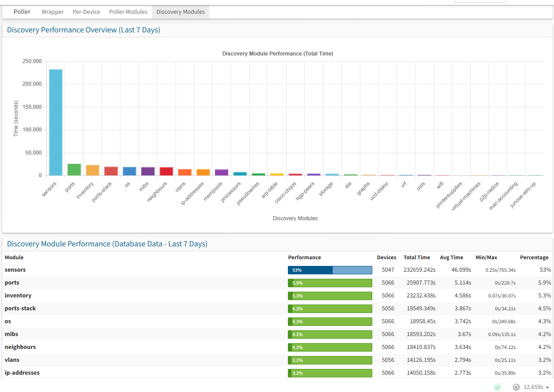This screenshot has width=554, height=392.
Task: Click the clock icon beside 12.659s
Action: (516, 387)
